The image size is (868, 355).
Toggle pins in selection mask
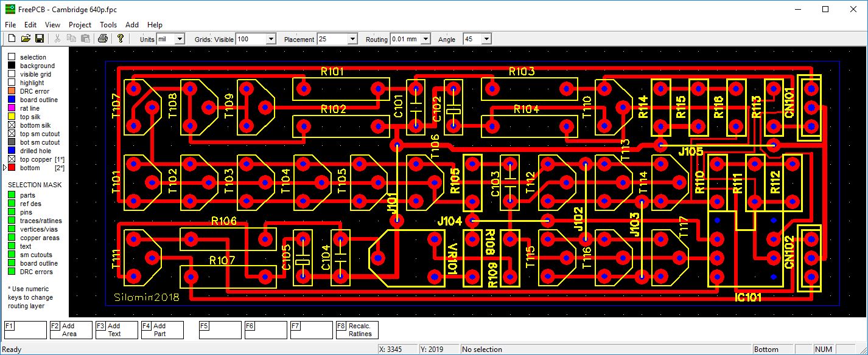coord(12,212)
